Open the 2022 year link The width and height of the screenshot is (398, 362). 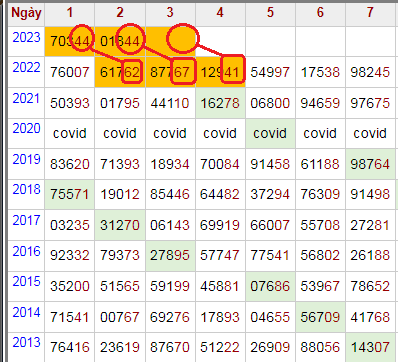click(x=26, y=68)
